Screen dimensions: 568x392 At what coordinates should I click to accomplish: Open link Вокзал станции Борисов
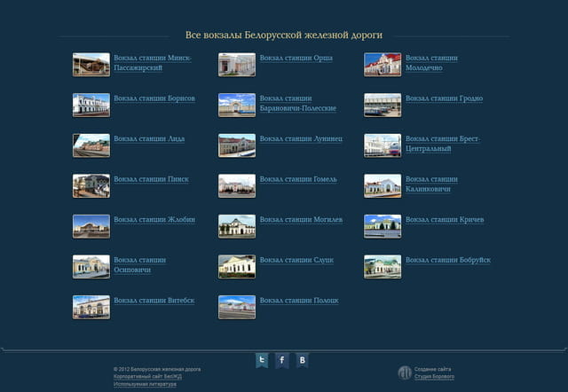coord(154,98)
